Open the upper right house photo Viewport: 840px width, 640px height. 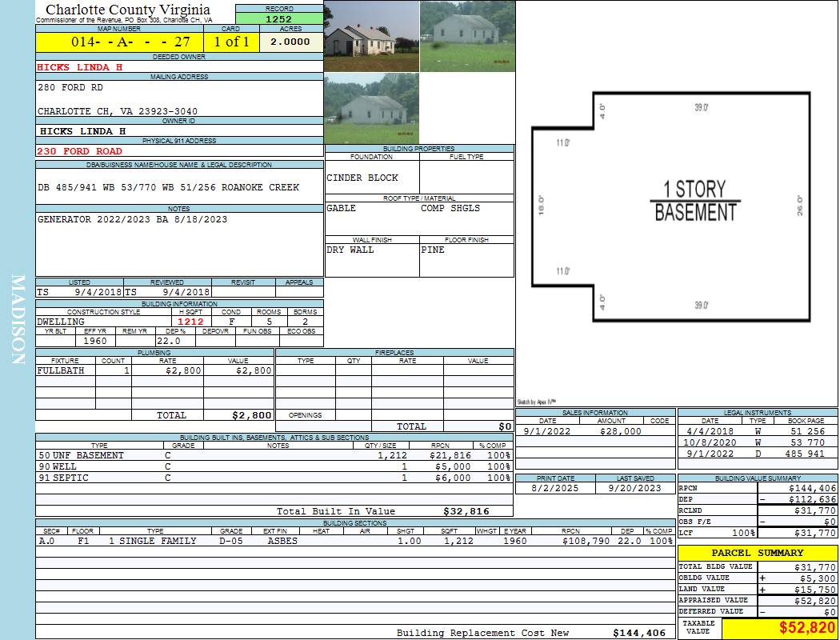pyautogui.click(x=466, y=37)
